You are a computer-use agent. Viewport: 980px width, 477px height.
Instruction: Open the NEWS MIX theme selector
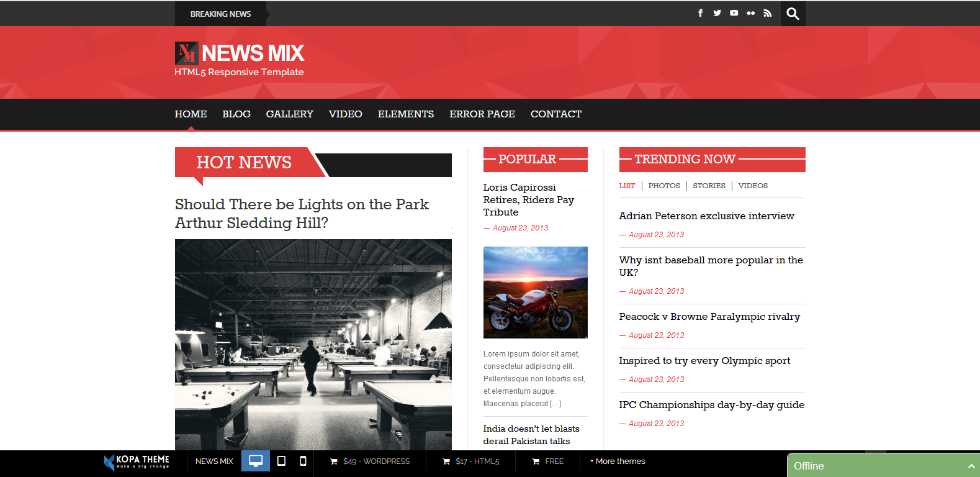click(214, 461)
